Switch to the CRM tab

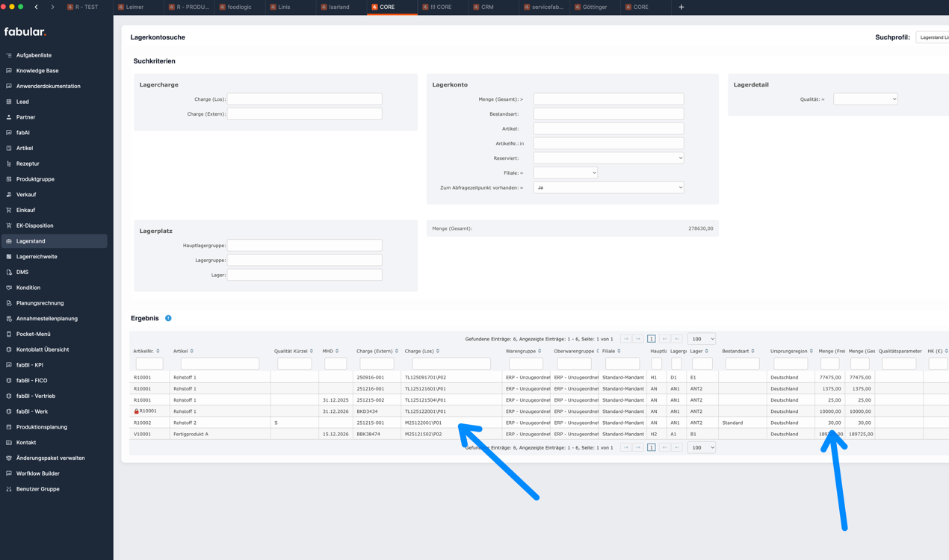486,7
